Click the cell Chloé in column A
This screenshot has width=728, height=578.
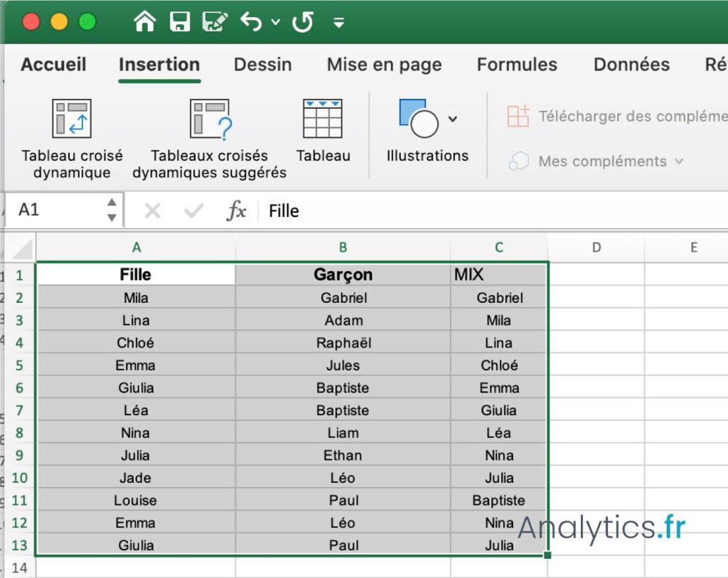click(136, 343)
